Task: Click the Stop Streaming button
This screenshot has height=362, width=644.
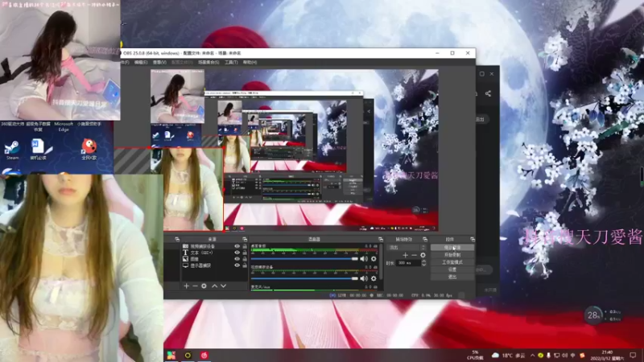Action: [x=452, y=248]
